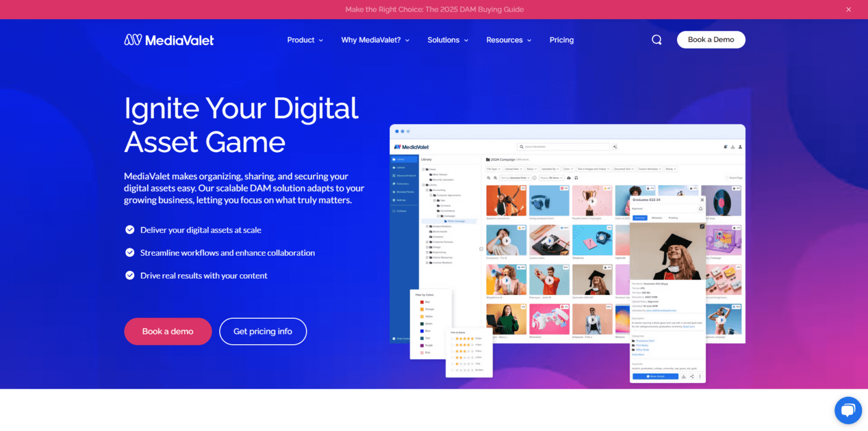The height and width of the screenshot is (431, 868).
Task: Click the download icon beside Show Details
Action: click(x=683, y=376)
